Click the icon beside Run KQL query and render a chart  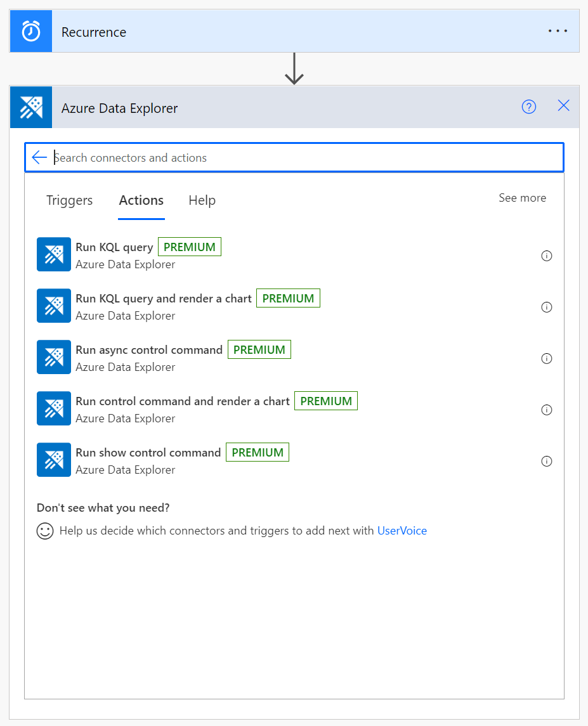[x=53, y=306]
